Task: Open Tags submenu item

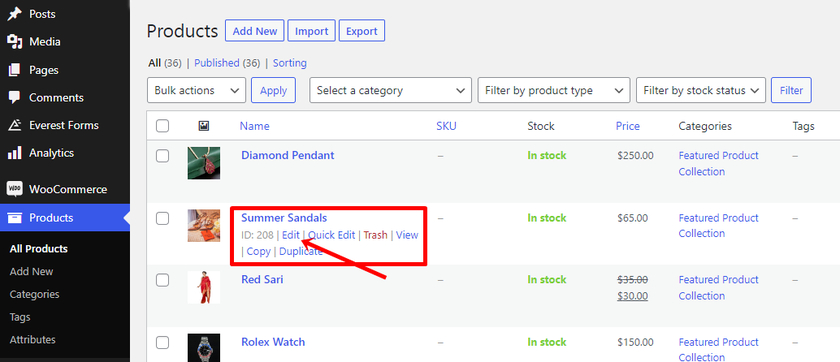Action: coord(20,317)
